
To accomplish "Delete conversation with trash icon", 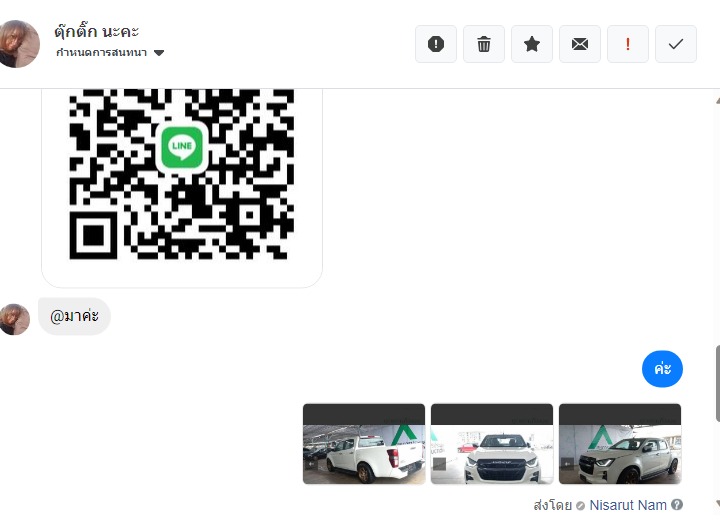I will pyautogui.click(x=484, y=44).
